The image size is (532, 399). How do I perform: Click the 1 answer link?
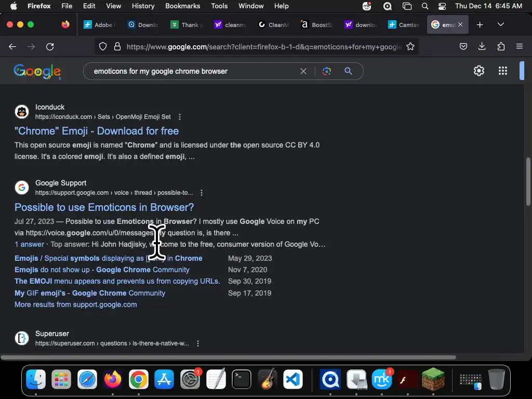29,244
